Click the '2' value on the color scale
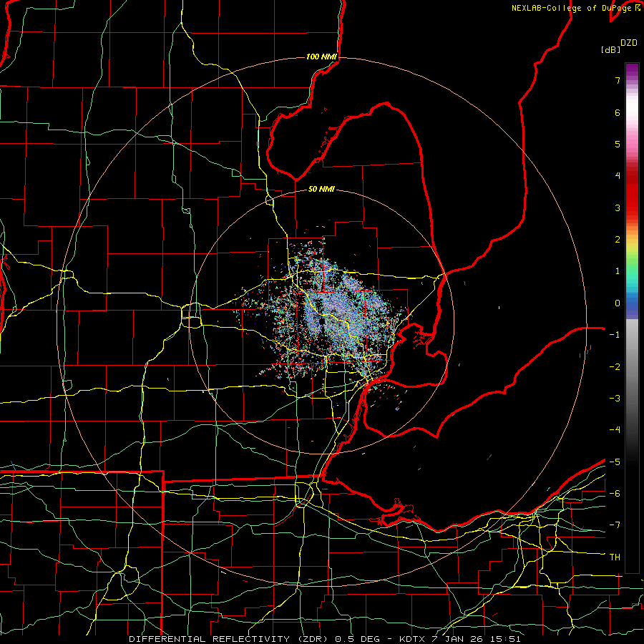The height and width of the screenshot is (644, 644). [618, 240]
